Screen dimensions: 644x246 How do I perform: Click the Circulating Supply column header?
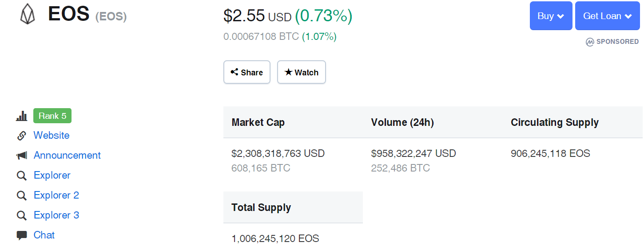tap(555, 122)
